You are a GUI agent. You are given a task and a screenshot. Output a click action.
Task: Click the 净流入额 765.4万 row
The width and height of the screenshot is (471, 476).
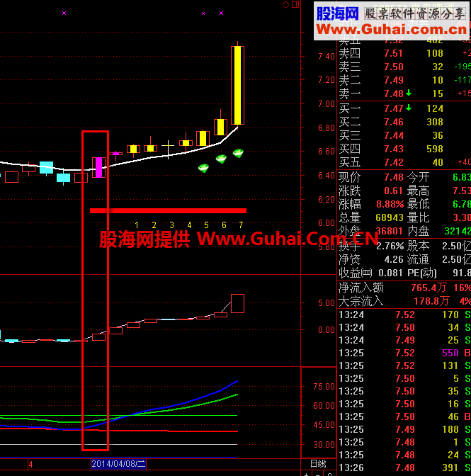[x=404, y=288]
